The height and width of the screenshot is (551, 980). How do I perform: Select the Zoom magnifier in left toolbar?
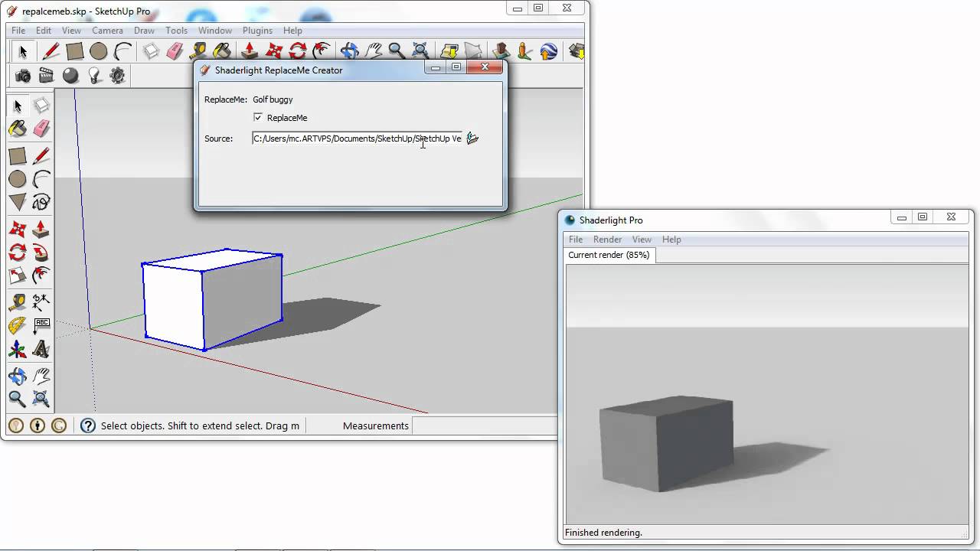(x=18, y=399)
